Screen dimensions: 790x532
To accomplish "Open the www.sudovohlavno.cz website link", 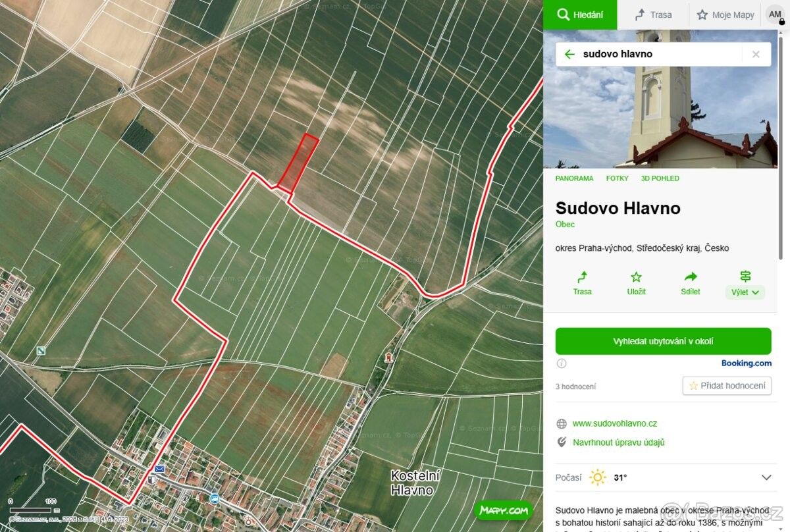I will [614, 423].
